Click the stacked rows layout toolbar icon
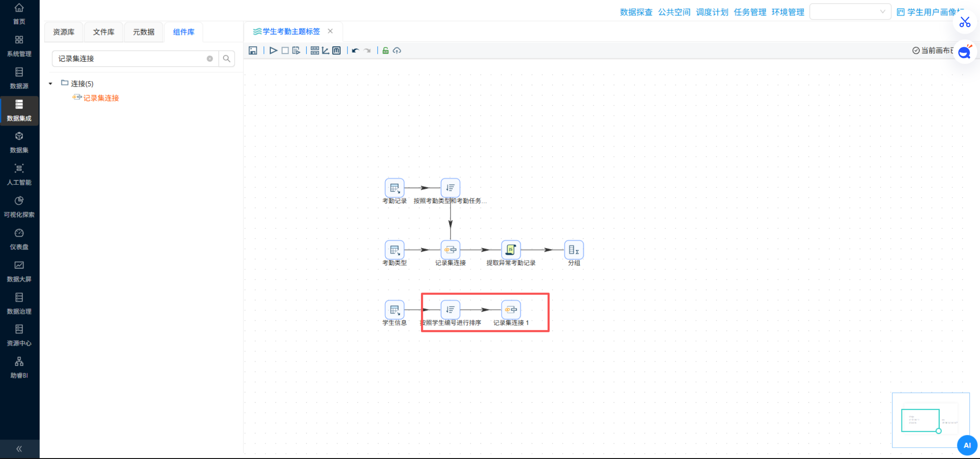Image resolution: width=980 pixels, height=459 pixels. click(x=314, y=50)
